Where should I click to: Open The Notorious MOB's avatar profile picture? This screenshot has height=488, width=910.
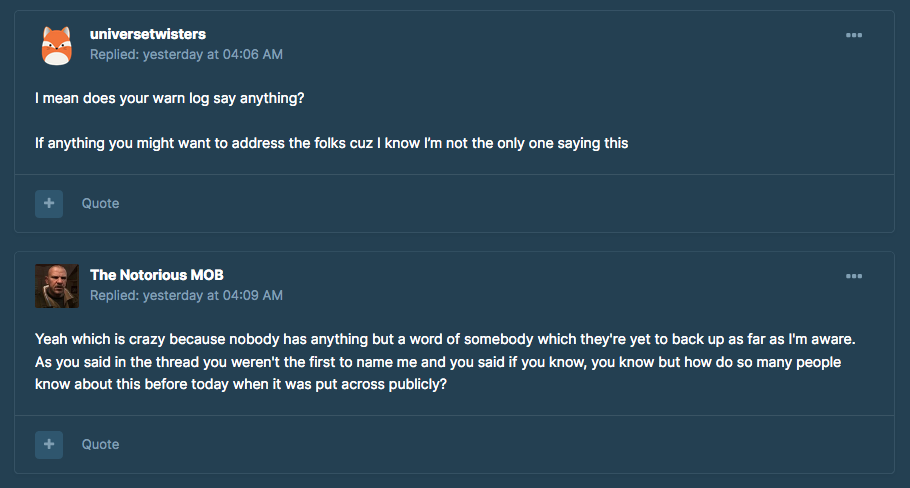point(57,286)
